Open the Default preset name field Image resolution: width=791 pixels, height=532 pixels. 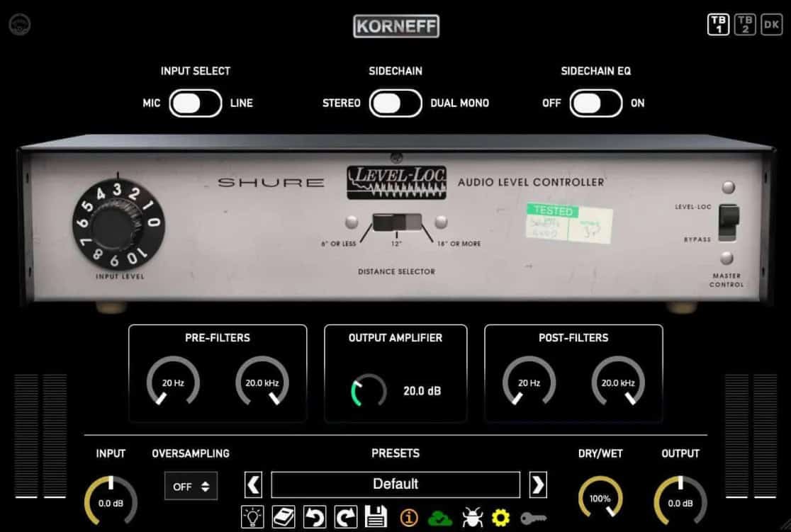pyautogui.click(x=395, y=485)
